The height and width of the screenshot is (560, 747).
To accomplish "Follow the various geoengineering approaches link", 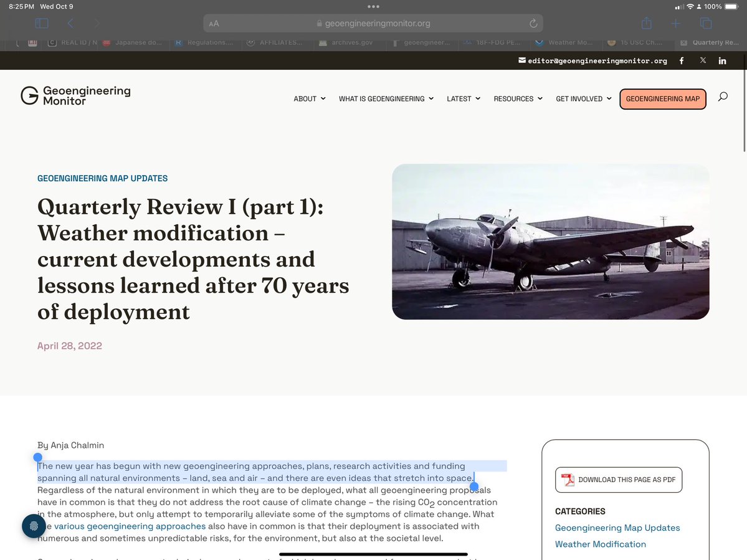I will point(130,526).
